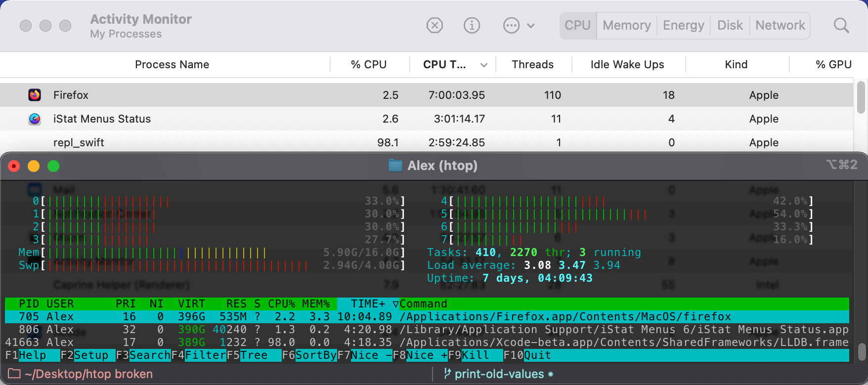The image size is (868, 385).
Task: Open F6 SortBy in htop footer
Action: pos(309,355)
